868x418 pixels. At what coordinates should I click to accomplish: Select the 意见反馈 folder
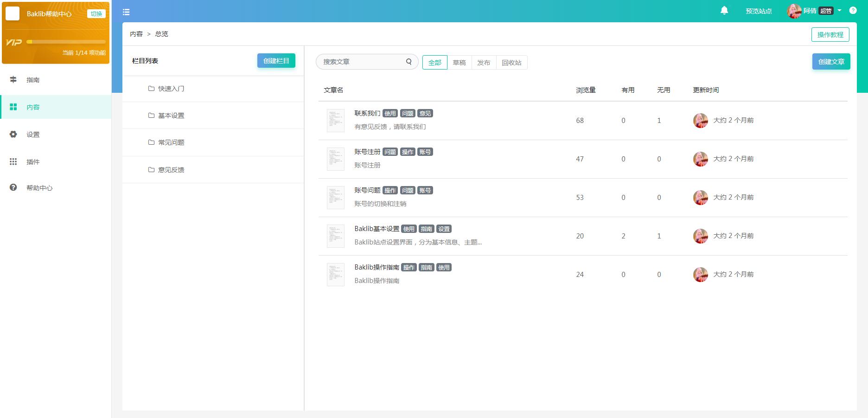pos(171,170)
